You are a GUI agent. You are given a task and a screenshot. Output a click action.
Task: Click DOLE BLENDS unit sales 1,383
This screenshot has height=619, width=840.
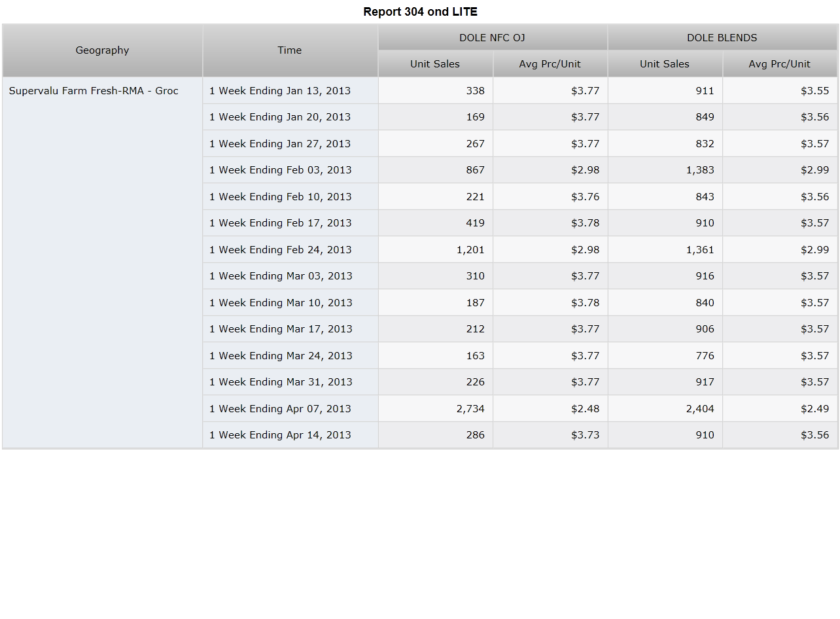click(665, 170)
